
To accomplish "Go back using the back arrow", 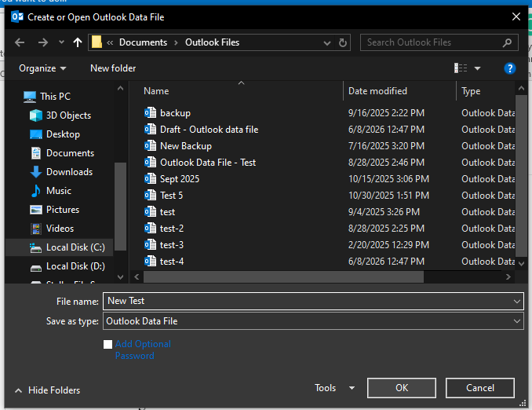I will click(x=20, y=42).
